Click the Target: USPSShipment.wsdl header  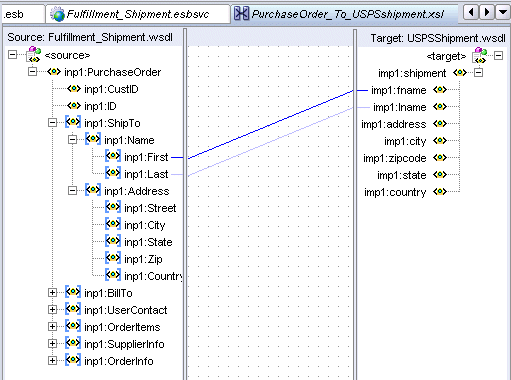pos(438,38)
